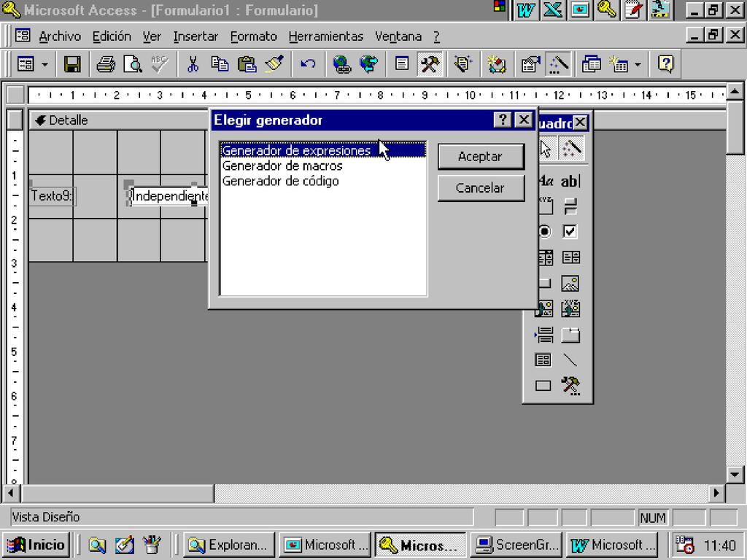Click the Copy toolbar icon

[x=220, y=64]
